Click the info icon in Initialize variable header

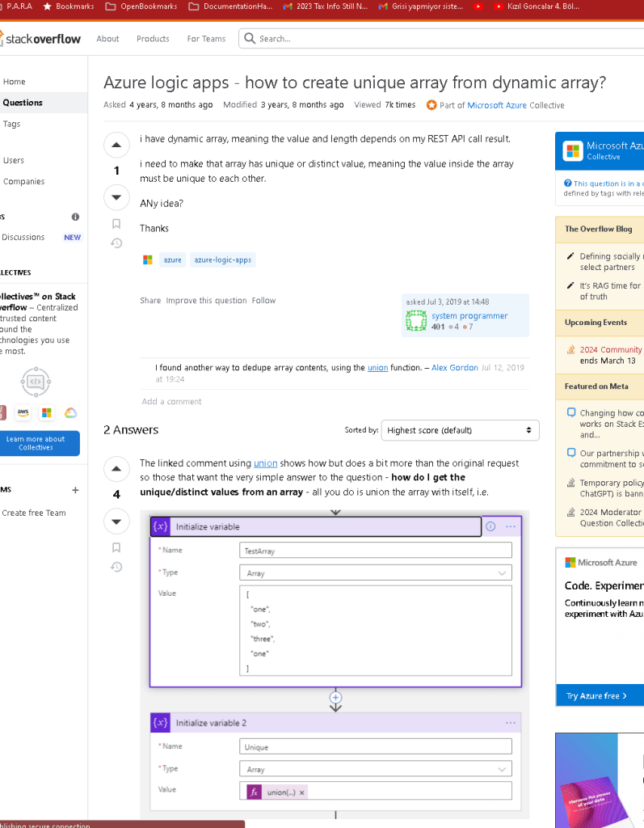tap(490, 526)
